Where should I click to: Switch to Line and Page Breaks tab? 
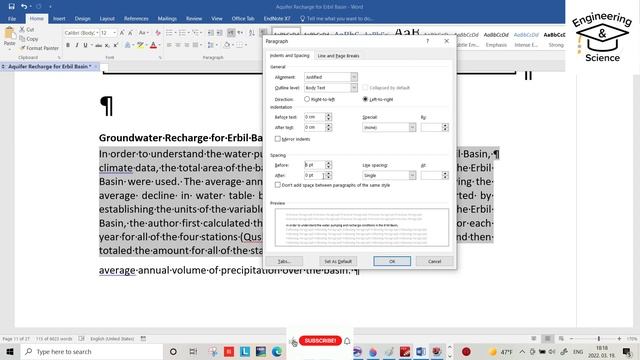(338, 56)
